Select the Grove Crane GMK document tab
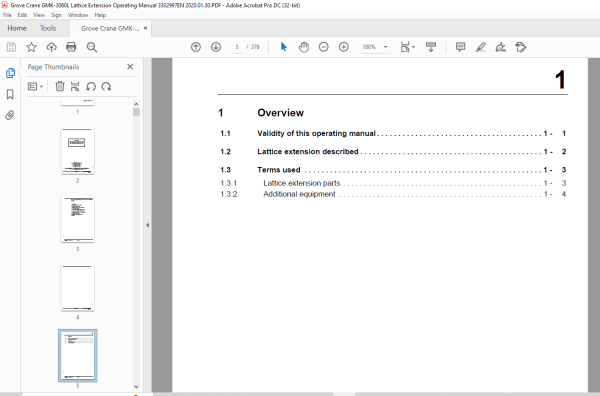 (110, 28)
